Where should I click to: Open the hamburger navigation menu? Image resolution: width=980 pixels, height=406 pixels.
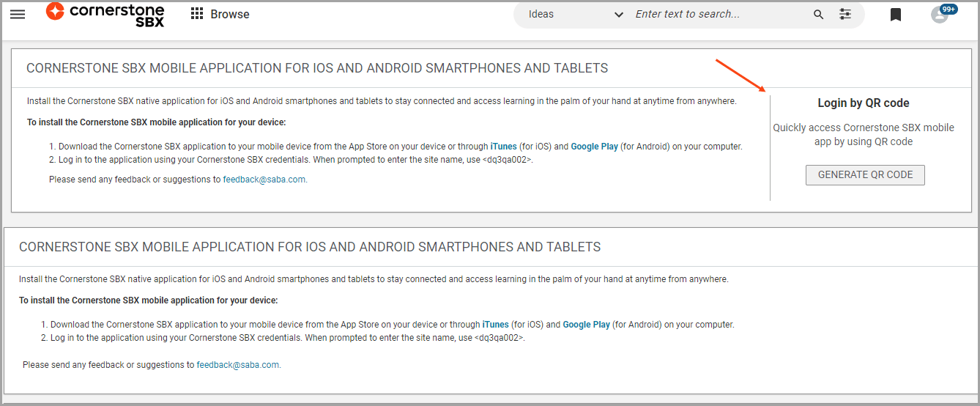[x=17, y=14]
